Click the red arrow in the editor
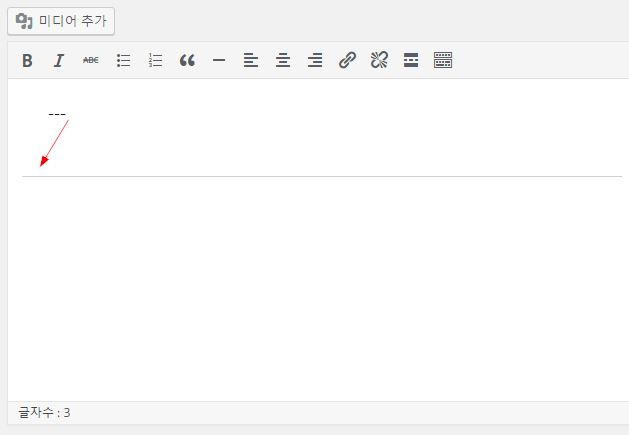The image size is (629, 435). [x=54, y=142]
